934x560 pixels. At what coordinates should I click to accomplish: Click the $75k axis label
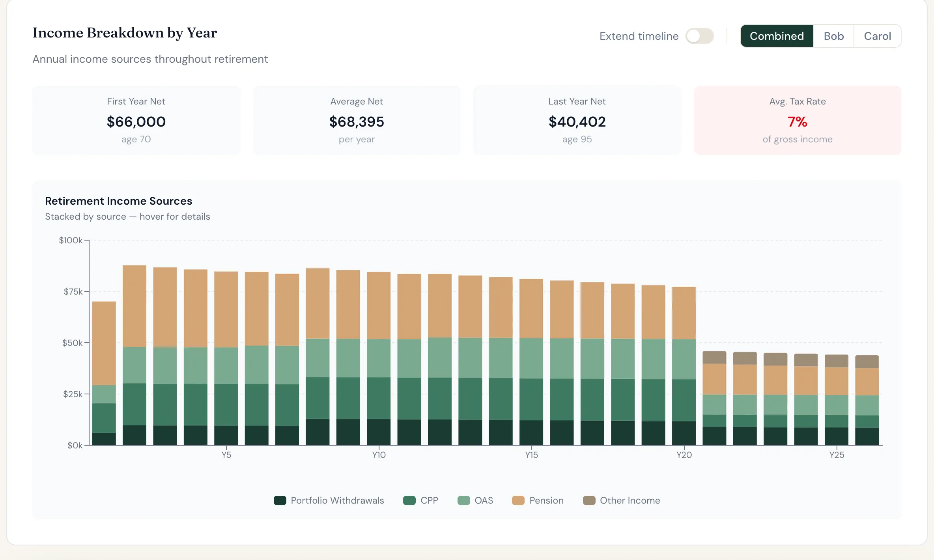click(x=73, y=291)
